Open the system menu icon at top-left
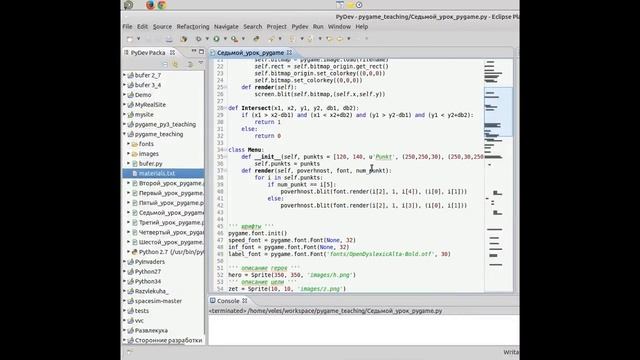 [129, 5]
